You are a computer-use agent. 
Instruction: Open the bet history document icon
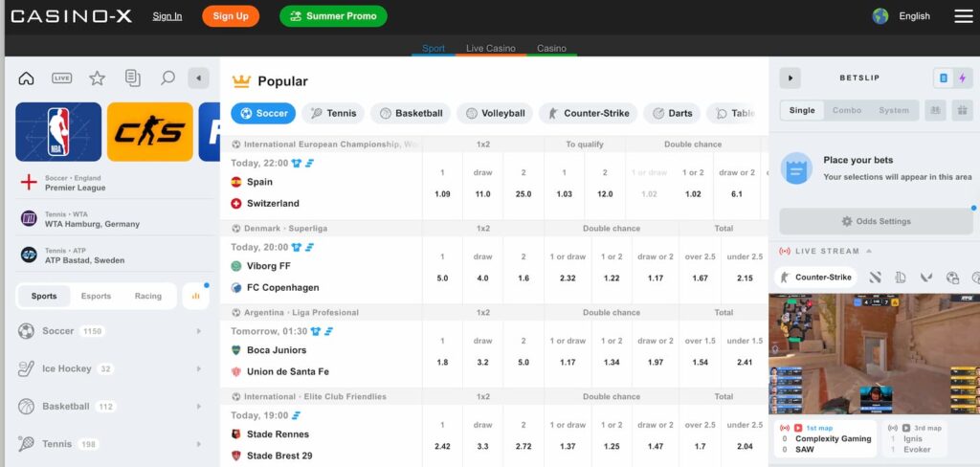point(132,78)
